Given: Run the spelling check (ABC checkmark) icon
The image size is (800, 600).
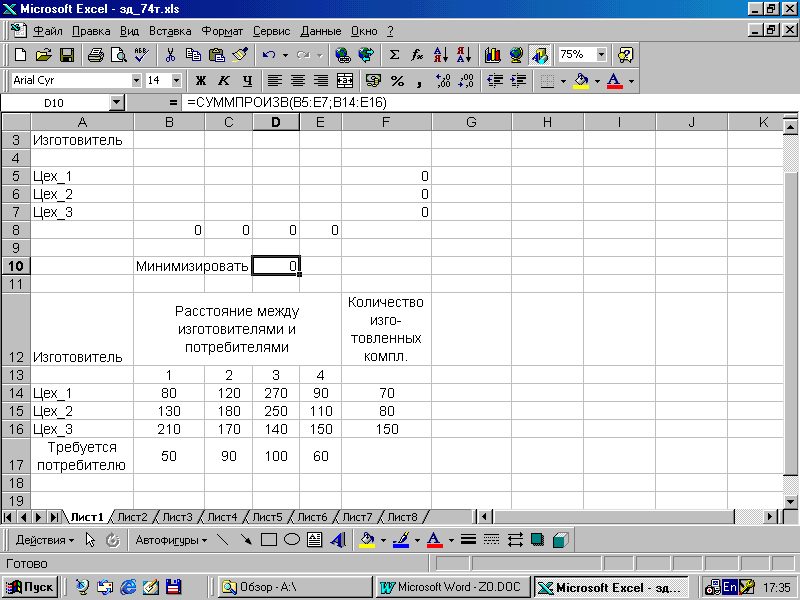Looking at the screenshot, I should coord(141,55).
